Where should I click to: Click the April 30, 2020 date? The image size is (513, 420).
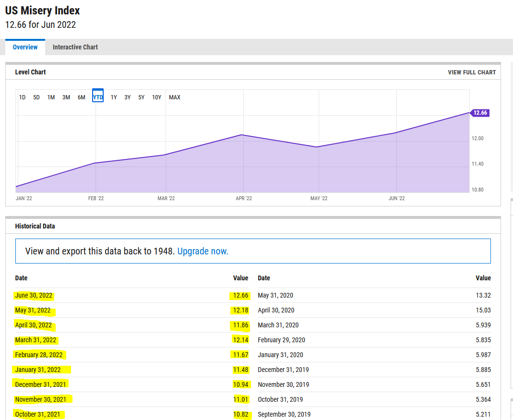point(276,311)
